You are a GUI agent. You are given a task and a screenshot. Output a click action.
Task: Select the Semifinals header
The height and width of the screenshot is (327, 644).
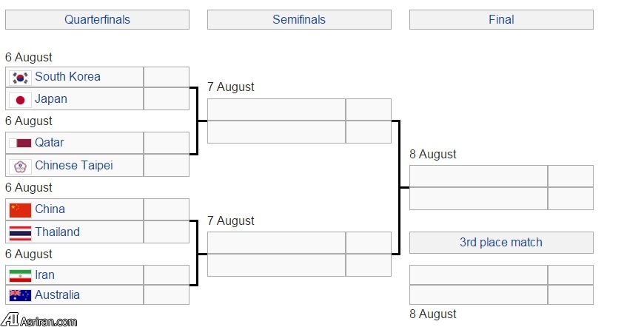coord(299,20)
